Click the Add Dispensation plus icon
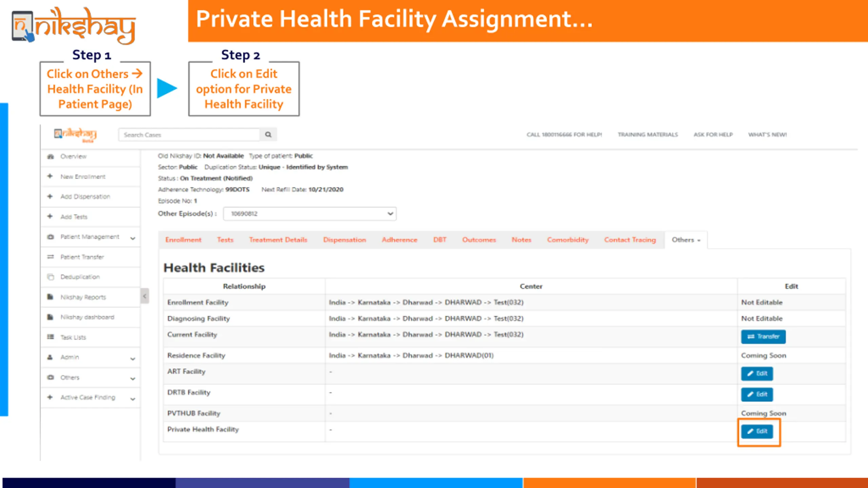The width and height of the screenshot is (868, 488). click(x=50, y=196)
